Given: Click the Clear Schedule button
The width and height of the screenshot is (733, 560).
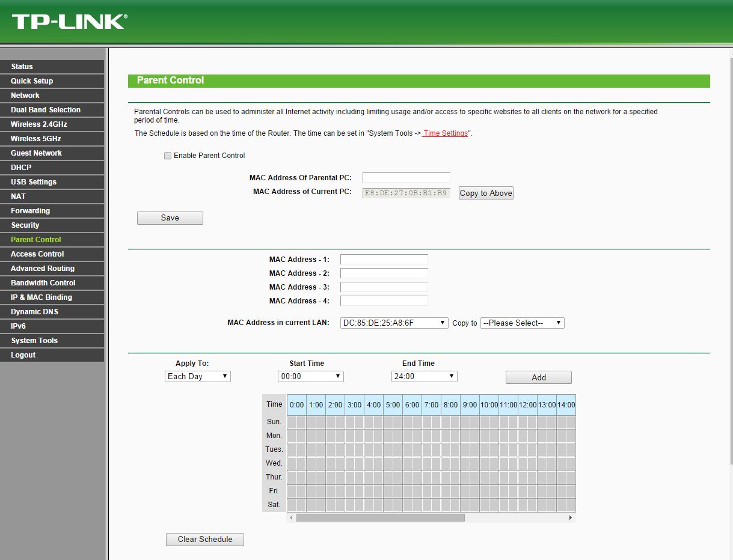Looking at the screenshot, I should [204, 540].
